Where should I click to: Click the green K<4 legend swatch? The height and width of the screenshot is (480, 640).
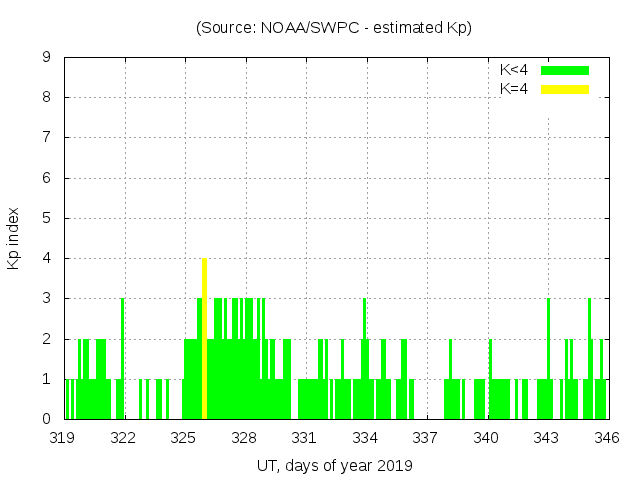(x=565, y=70)
